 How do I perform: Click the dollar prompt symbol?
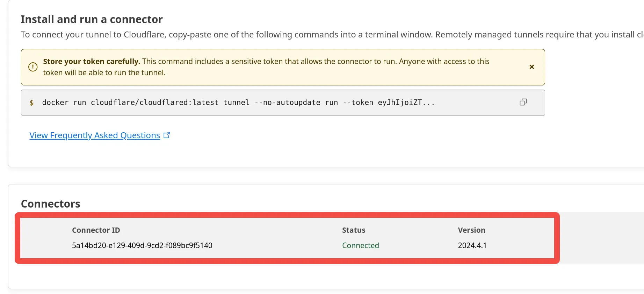point(32,103)
